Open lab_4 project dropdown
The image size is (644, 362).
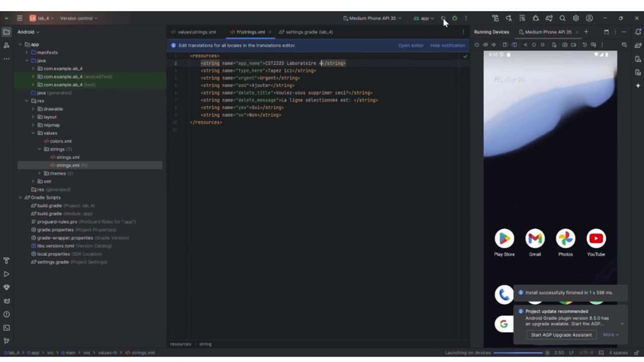[42, 18]
